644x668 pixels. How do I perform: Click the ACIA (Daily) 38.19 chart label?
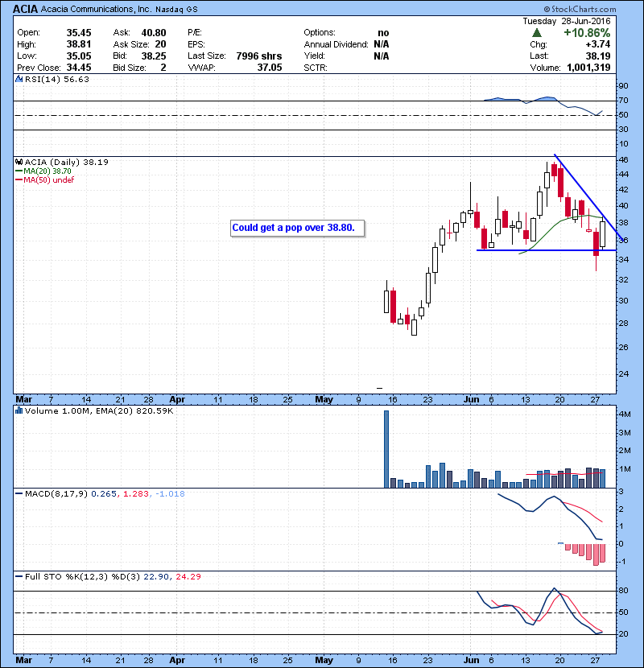tap(67, 162)
